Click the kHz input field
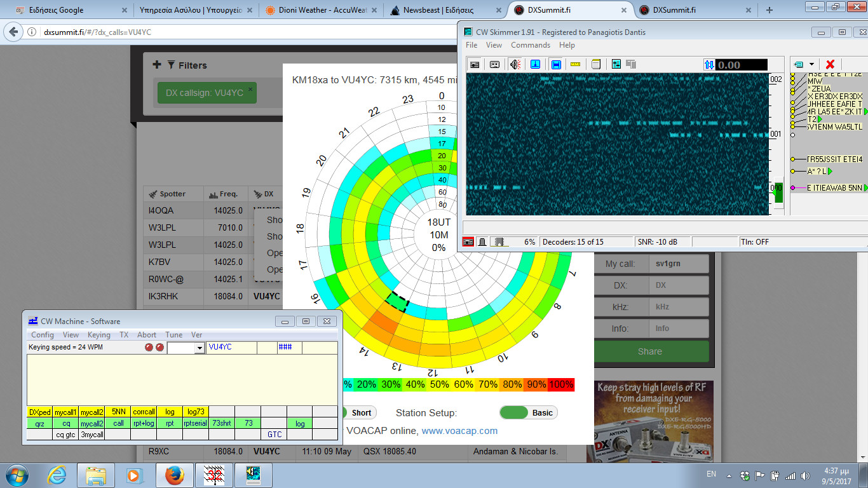 tap(678, 307)
